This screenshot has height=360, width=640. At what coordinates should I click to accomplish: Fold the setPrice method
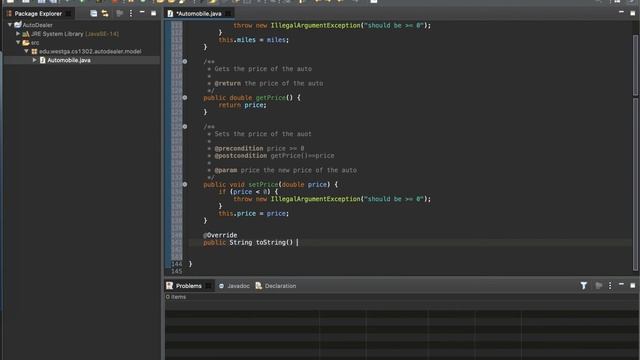coord(185,184)
